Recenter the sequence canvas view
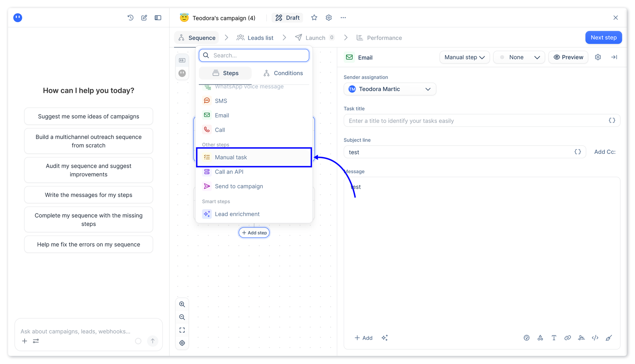This screenshot has height=364, width=635. pyautogui.click(x=182, y=343)
